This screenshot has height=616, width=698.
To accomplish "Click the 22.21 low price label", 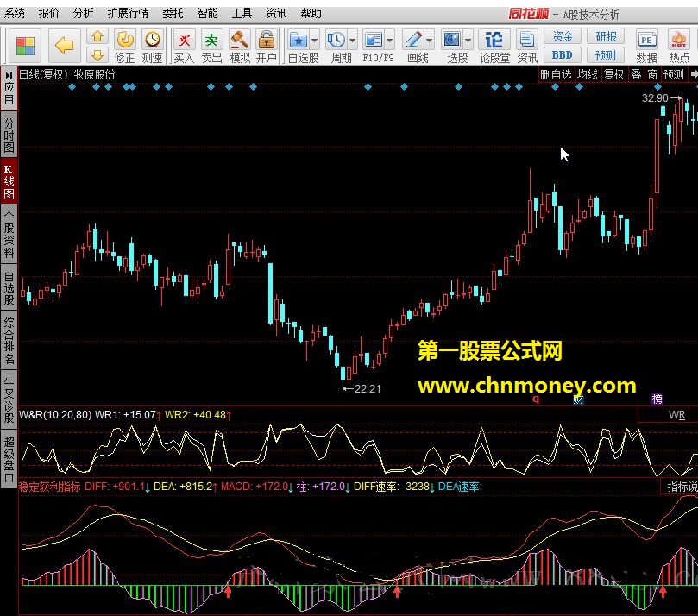I will click(x=368, y=388).
